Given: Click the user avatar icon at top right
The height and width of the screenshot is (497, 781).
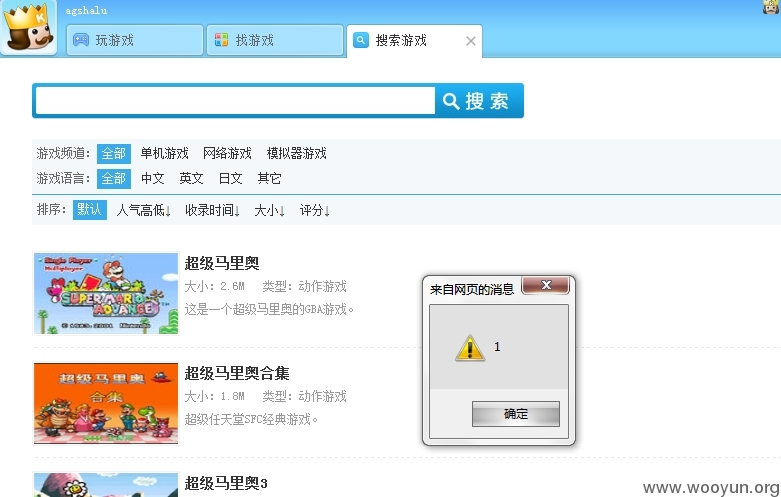Looking at the screenshot, I should (771, 6).
